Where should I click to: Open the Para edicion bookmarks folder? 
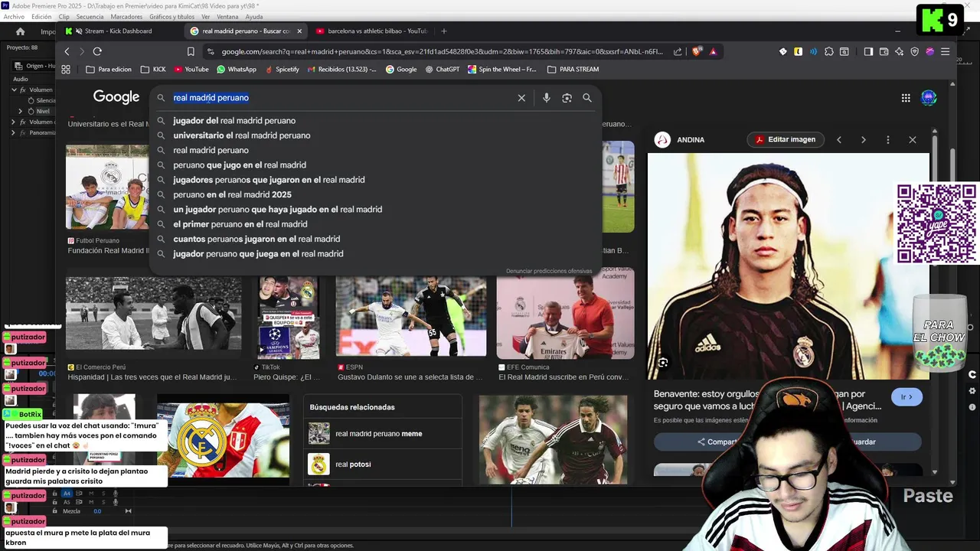pos(109,69)
